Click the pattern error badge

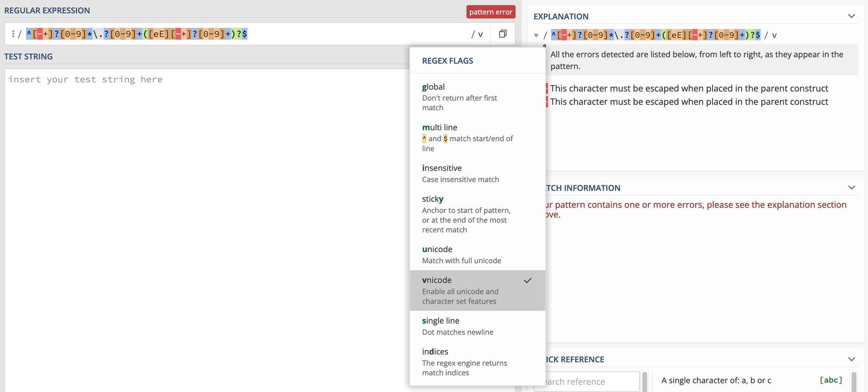[491, 12]
